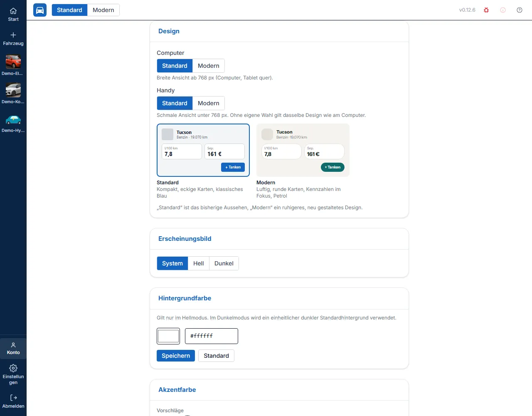Open the Konto account page
Screen dimensions: 532x416
tap(13, 348)
